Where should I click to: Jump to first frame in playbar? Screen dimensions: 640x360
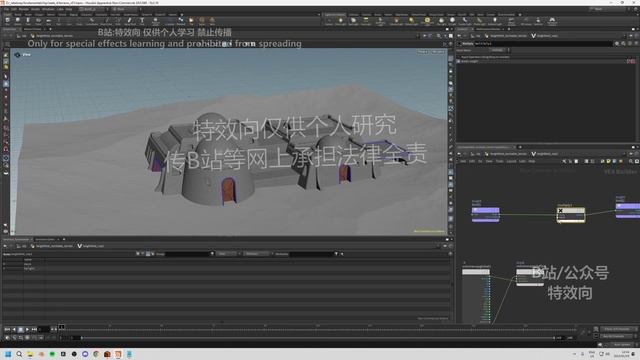click(7, 329)
